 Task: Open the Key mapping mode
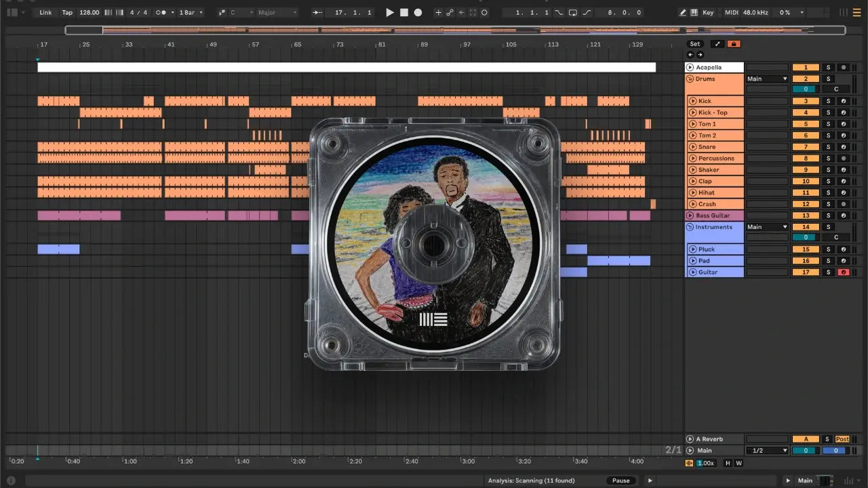click(708, 12)
